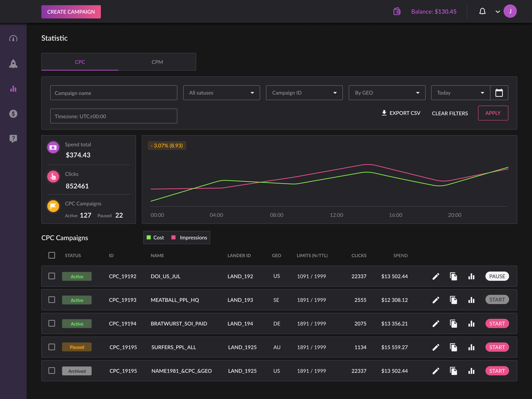Duplicate MEATBALL_PPL_HQ campaign via copy icon
The width and height of the screenshot is (532, 399).
(x=453, y=300)
